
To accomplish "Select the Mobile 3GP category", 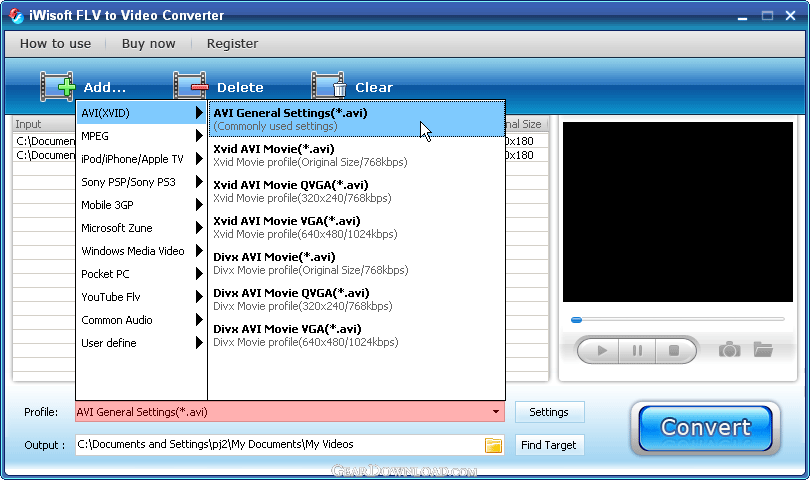I will [x=142, y=205].
